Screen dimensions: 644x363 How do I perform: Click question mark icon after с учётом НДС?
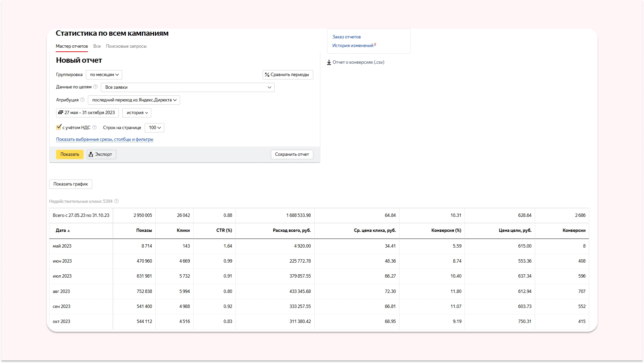[94, 127]
